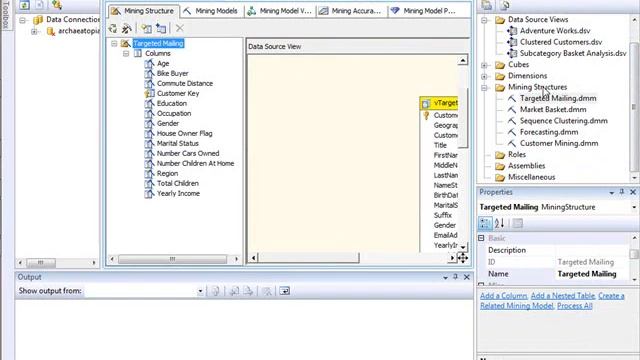The image size is (640, 360).
Task: Click the Alphabetical sort properties icon
Action: coord(500,223)
